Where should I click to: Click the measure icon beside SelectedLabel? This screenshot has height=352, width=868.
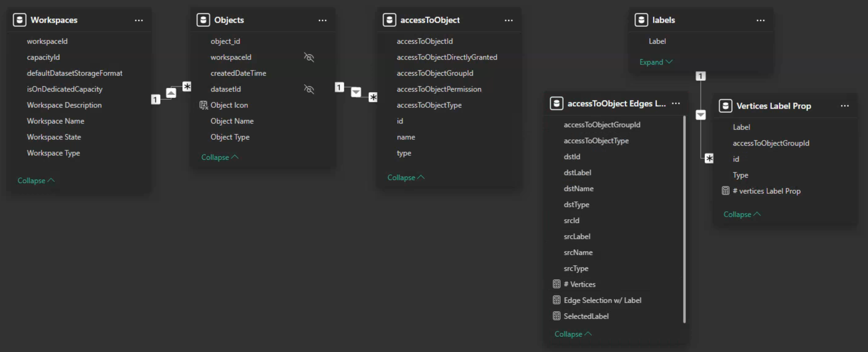tap(556, 316)
